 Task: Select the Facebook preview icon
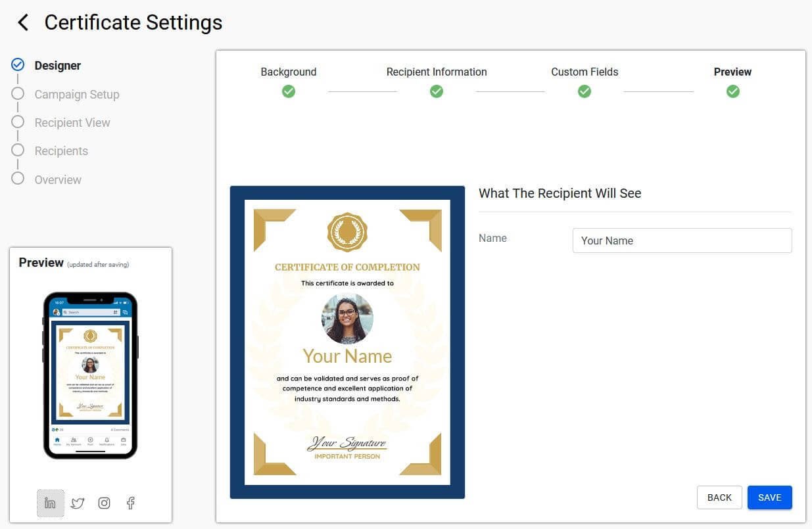130,503
